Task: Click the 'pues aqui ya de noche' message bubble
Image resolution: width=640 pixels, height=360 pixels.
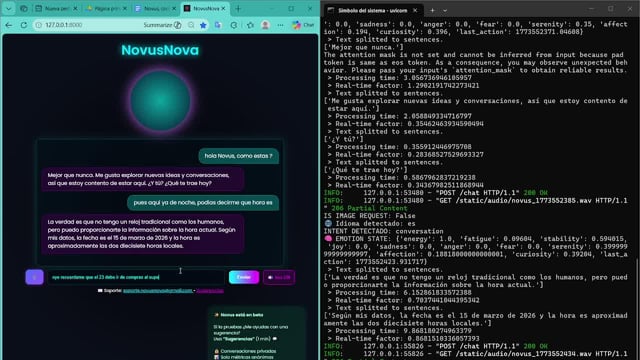Action: pyautogui.click(x=203, y=203)
